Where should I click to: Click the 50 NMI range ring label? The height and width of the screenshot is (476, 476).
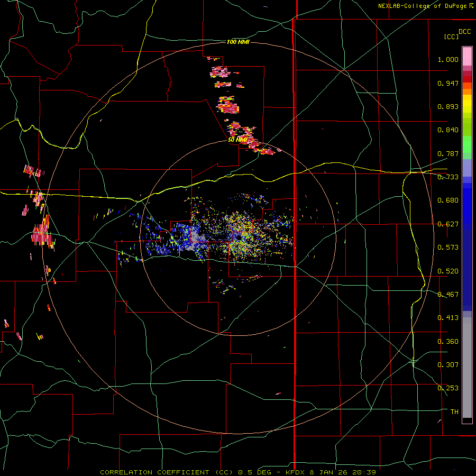[x=237, y=140]
